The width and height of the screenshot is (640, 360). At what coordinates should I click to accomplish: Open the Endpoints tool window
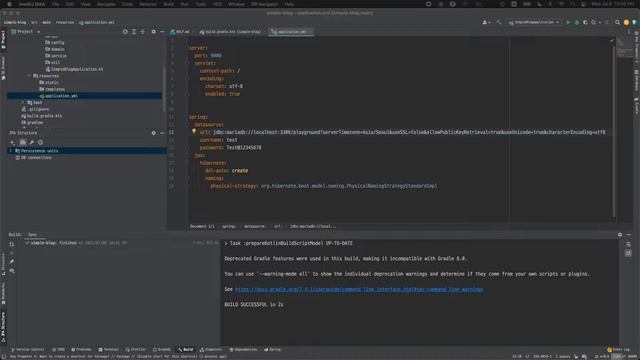[x=211, y=350]
